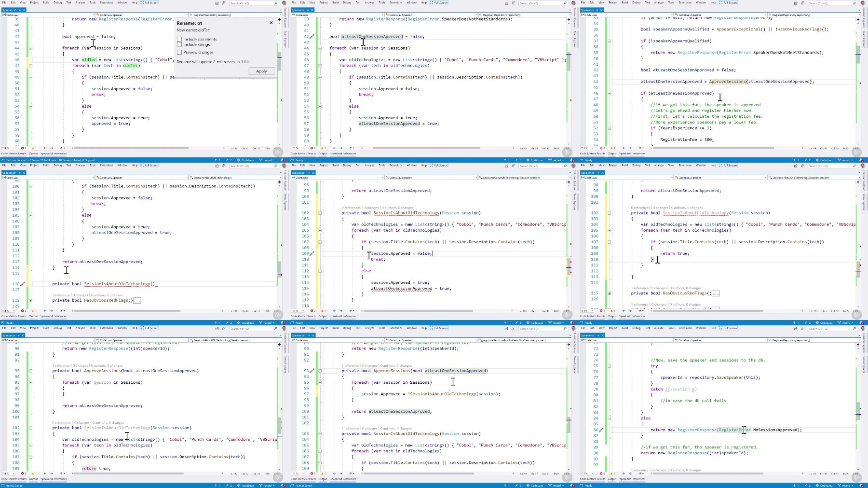Click the feedback icon in the middle-right window
868x488 pixels.
pos(802,166)
